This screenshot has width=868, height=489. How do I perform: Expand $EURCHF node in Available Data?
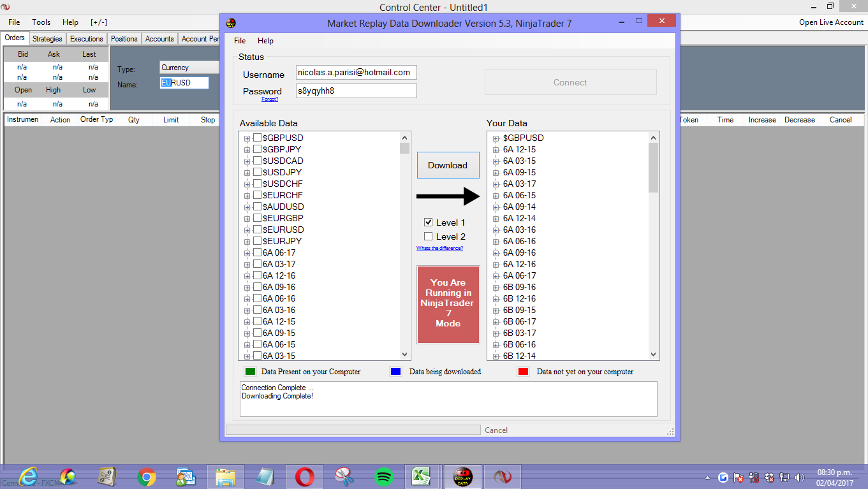tap(247, 196)
